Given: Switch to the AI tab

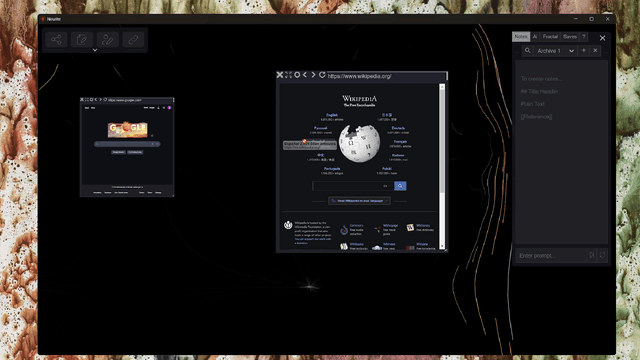Looking at the screenshot, I should point(535,37).
